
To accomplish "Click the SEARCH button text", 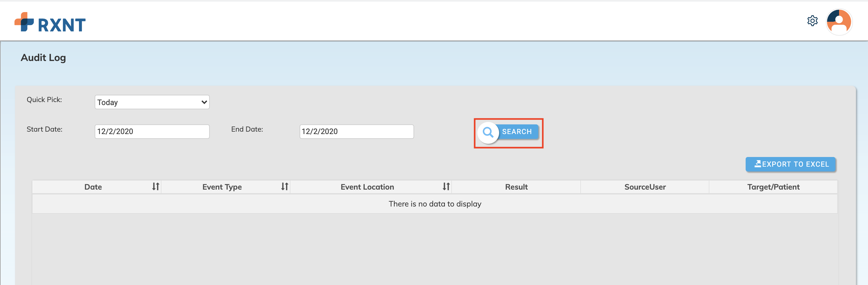I will (517, 132).
